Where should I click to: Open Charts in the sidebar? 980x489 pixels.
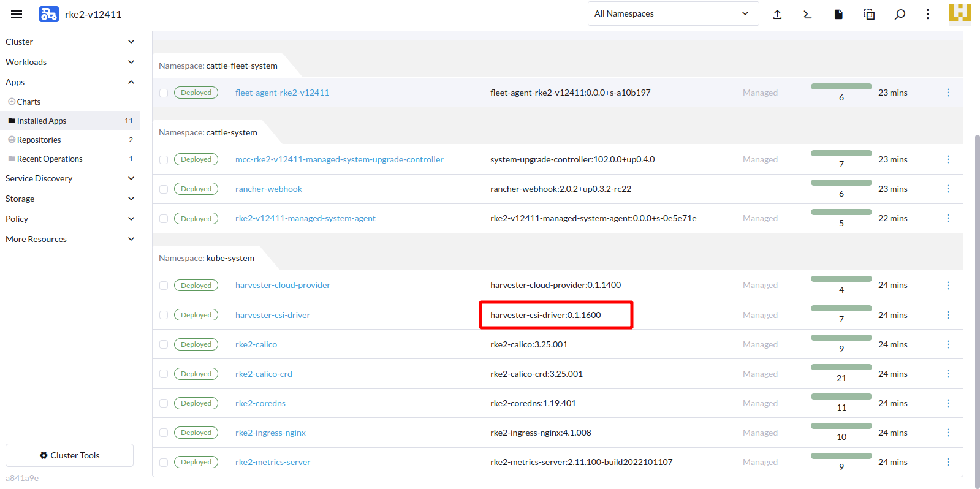click(70, 102)
